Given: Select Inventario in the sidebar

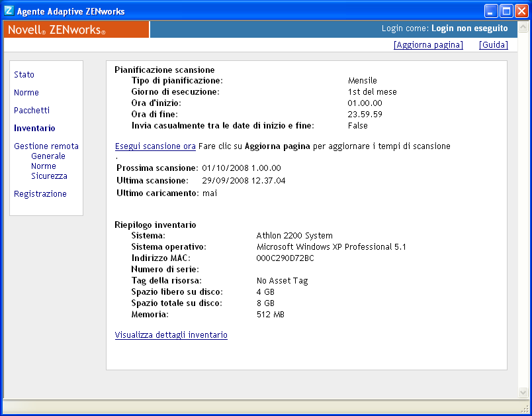Looking at the screenshot, I should [34, 128].
